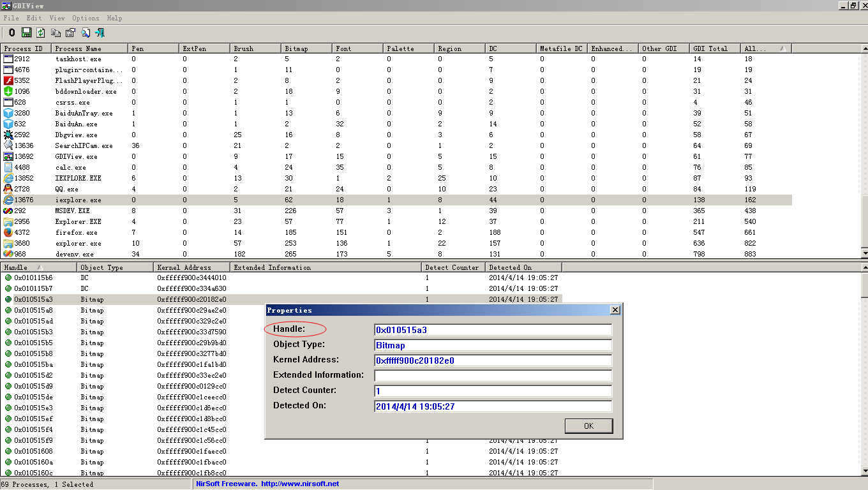The image size is (868, 490).
Task: Sort by the Object Type column header
Action: coord(116,267)
